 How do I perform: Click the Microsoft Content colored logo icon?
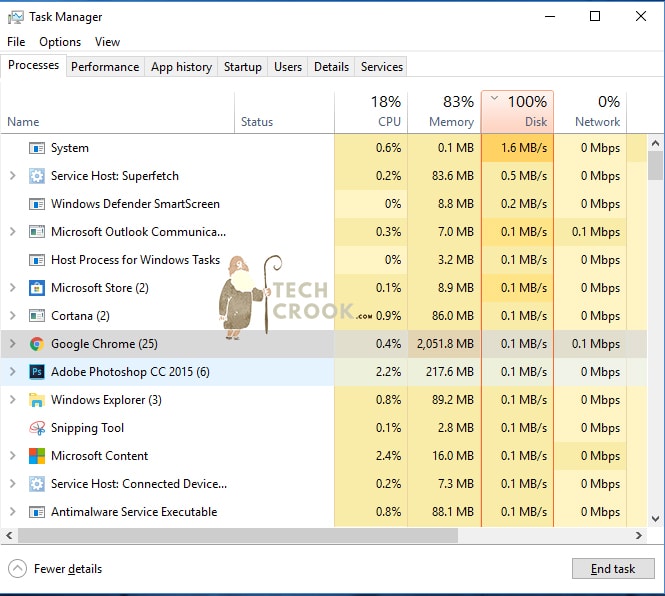pos(37,456)
